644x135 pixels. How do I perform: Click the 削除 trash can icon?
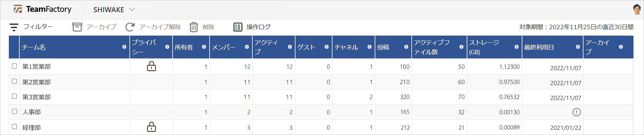point(194,27)
